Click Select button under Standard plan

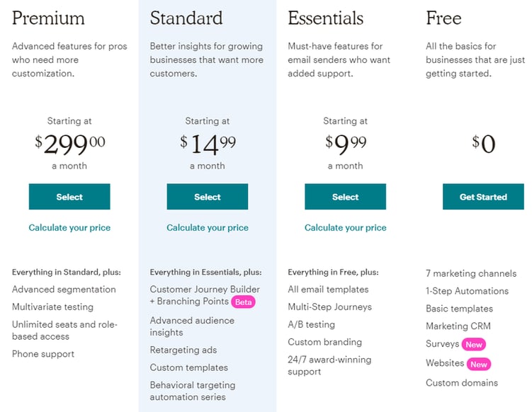208,197
